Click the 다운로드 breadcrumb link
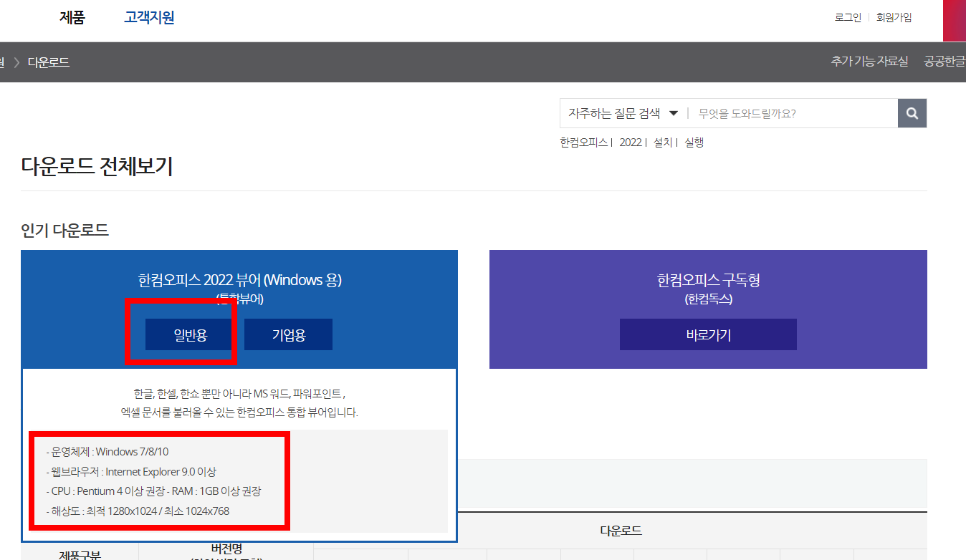The width and height of the screenshot is (966, 560). pyautogui.click(x=49, y=62)
